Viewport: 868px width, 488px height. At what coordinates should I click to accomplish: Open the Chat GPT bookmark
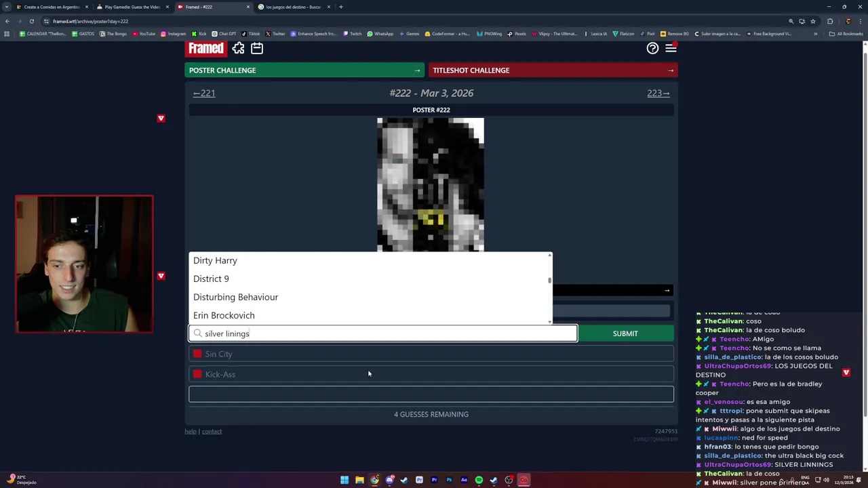pos(224,34)
